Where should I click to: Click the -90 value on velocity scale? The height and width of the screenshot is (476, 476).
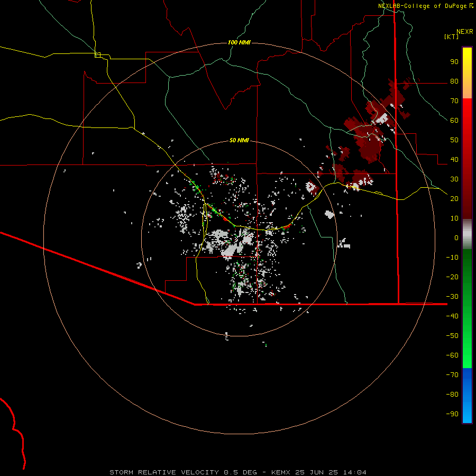point(452,414)
